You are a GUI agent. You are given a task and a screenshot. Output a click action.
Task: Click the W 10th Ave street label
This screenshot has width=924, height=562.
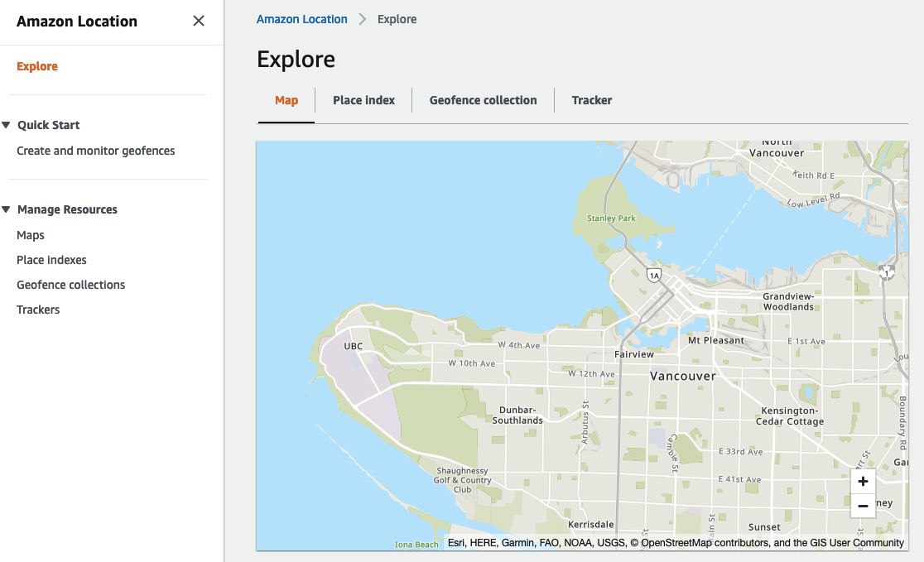click(x=472, y=363)
